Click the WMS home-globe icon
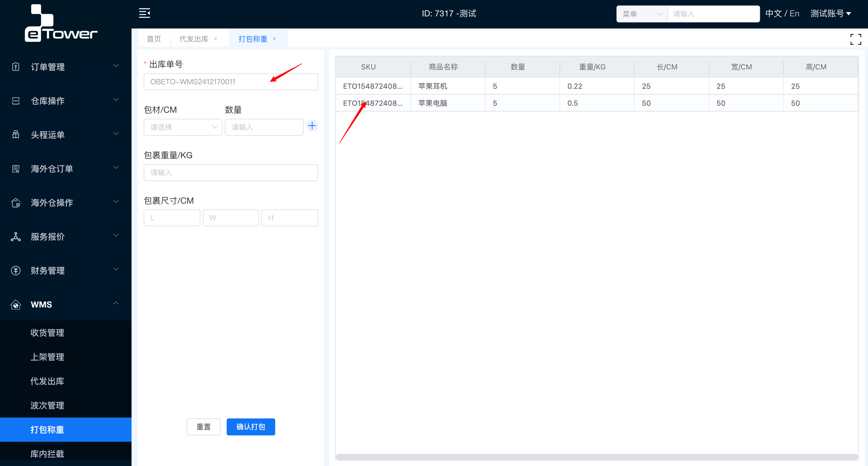This screenshot has width=868, height=466. (x=15, y=304)
